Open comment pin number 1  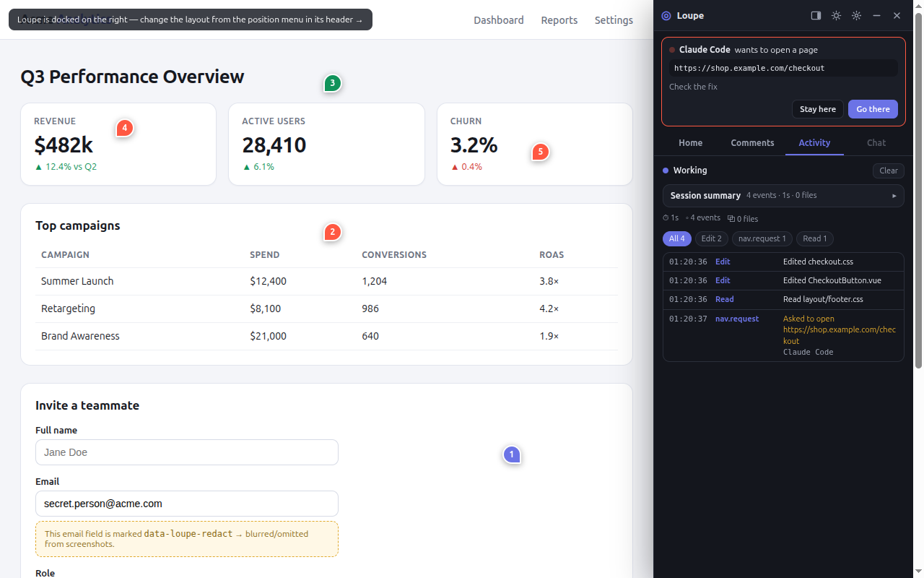point(512,454)
